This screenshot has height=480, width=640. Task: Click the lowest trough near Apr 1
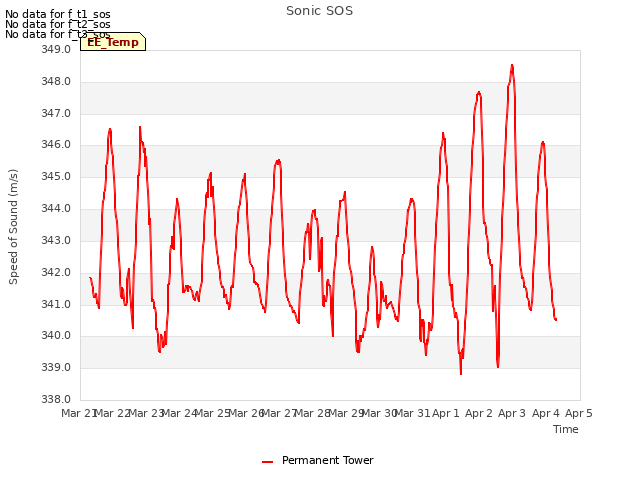click(461, 373)
